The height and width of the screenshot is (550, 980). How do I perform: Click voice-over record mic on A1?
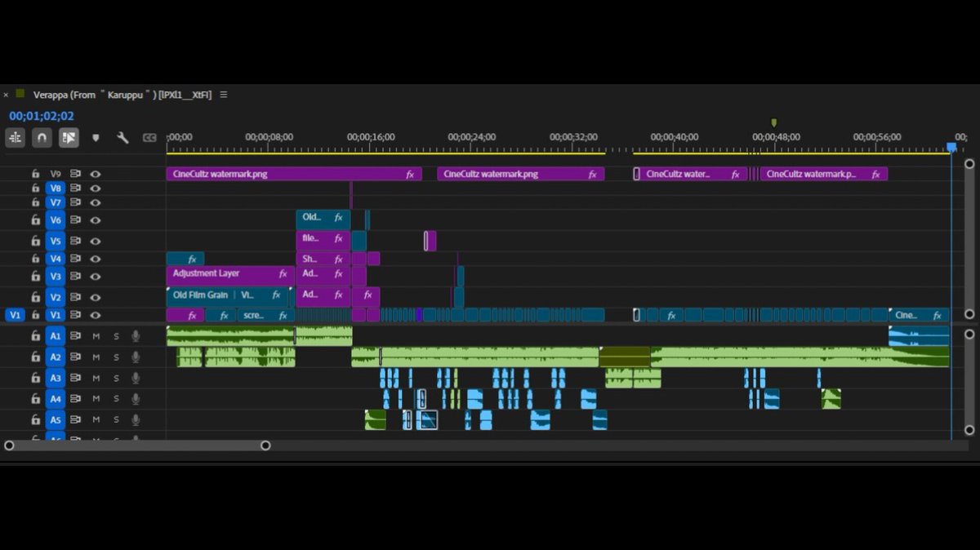coord(136,335)
